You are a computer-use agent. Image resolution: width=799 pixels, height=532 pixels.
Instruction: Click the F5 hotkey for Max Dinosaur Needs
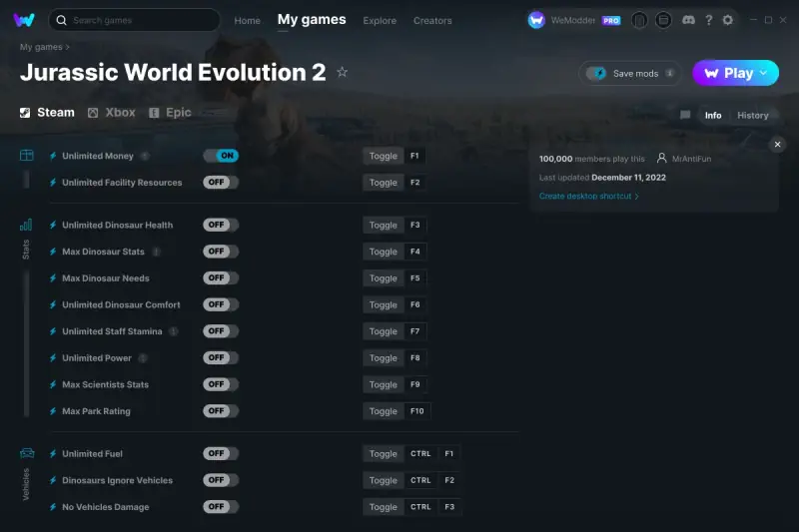415,277
